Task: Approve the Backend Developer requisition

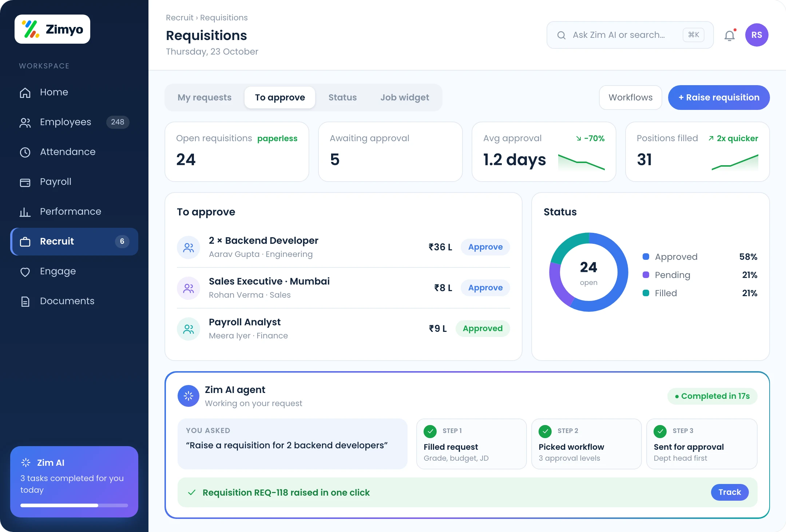Action: pos(485,247)
